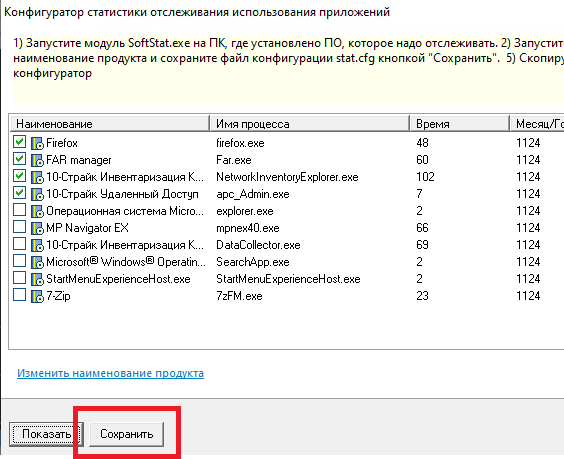The image size is (564, 459).
Task: Click the icon in the NetworkInventoryExplorer.exe row
Action: click(37, 177)
